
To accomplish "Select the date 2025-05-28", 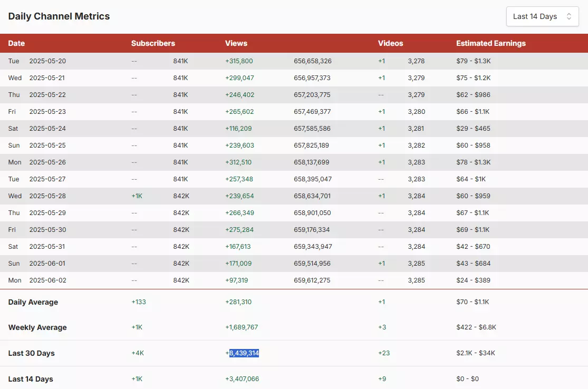I will (x=47, y=196).
